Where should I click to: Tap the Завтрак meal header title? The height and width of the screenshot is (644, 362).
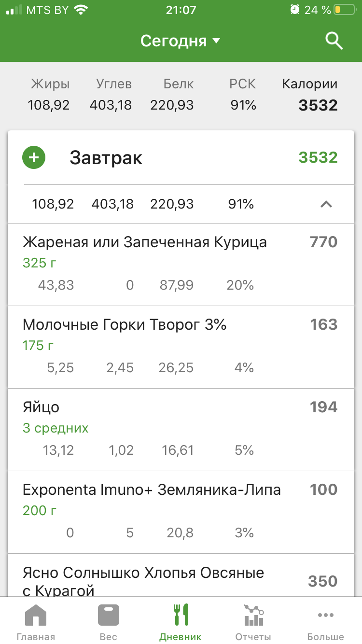coord(106,158)
